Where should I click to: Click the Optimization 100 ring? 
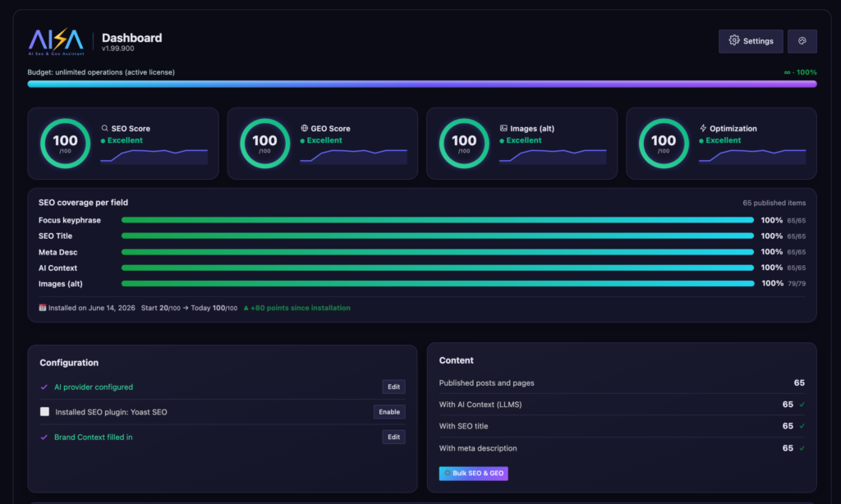(x=664, y=143)
